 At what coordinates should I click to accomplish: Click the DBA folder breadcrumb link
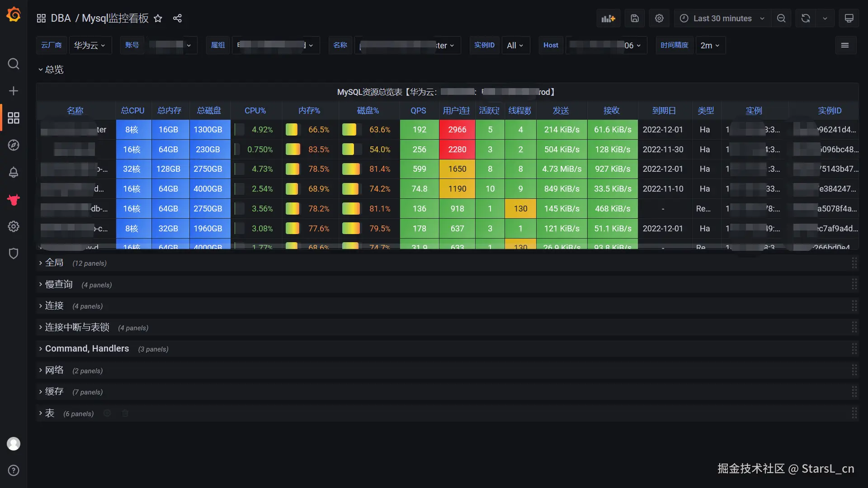point(61,19)
